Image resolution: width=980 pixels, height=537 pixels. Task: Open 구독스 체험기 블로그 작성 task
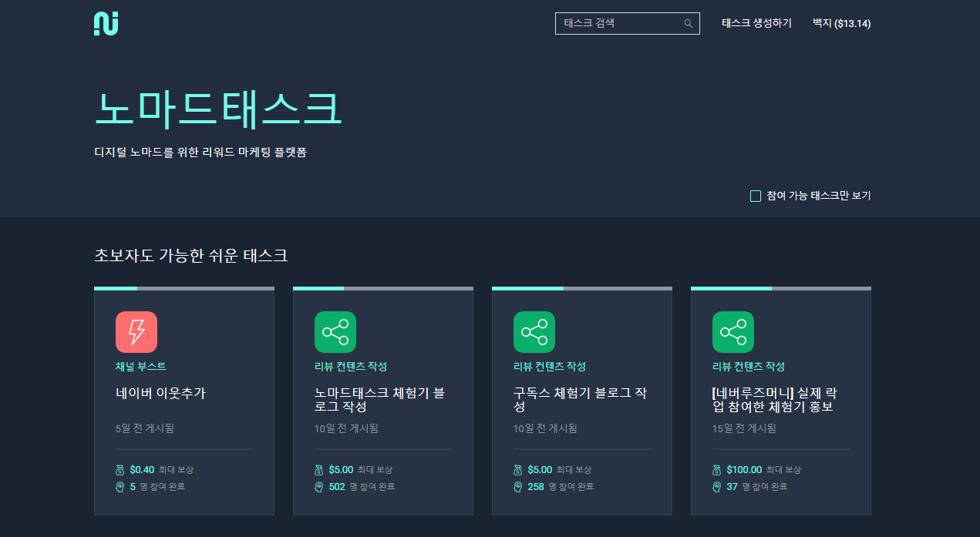580,400
